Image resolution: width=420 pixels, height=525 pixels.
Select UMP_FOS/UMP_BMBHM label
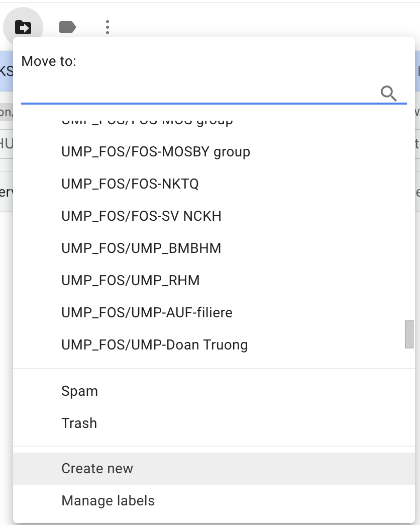(141, 248)
